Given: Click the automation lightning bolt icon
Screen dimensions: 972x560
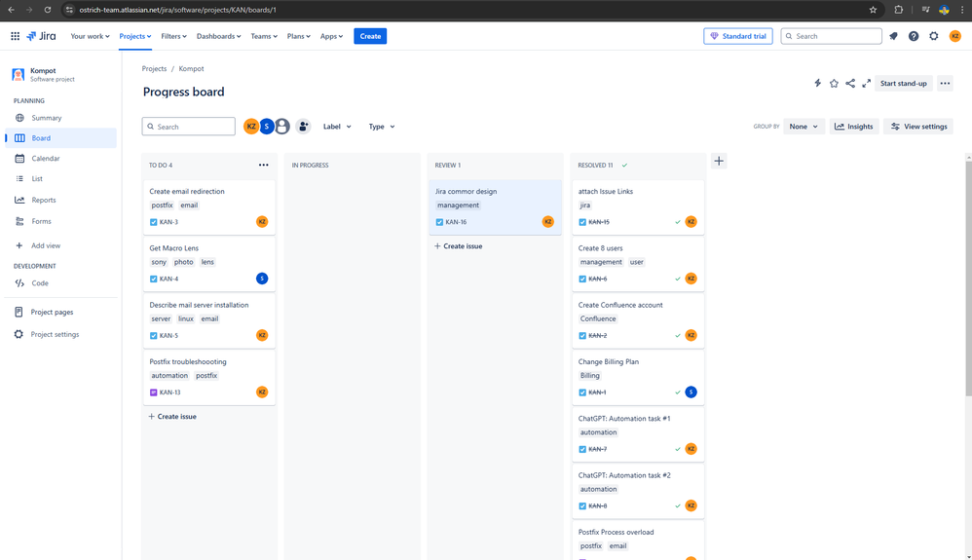Looking at the screenshot, I should 818,83.
